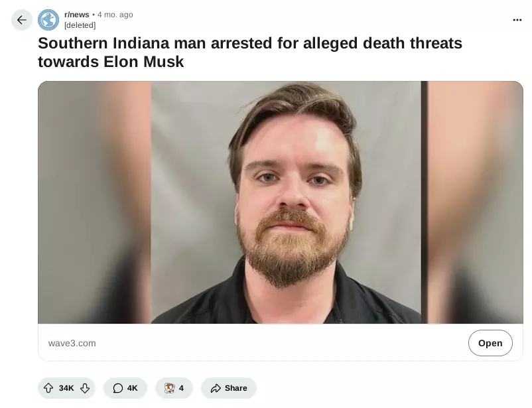Click the Share arrow icon
The width and height of the screenshot is (532, 408).
216,388
